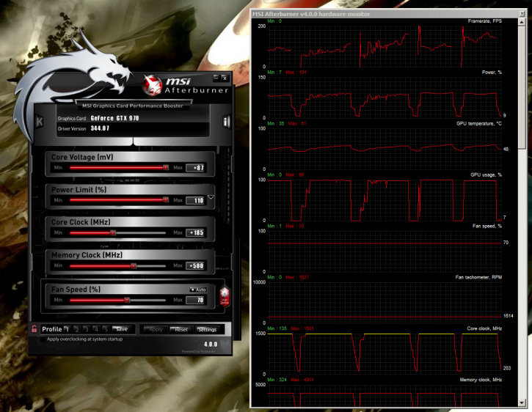Image resolution: width=532 pixels, height=412 pixels.
Task: Click the Core Voltage slider handle
Action: (166, 168)
